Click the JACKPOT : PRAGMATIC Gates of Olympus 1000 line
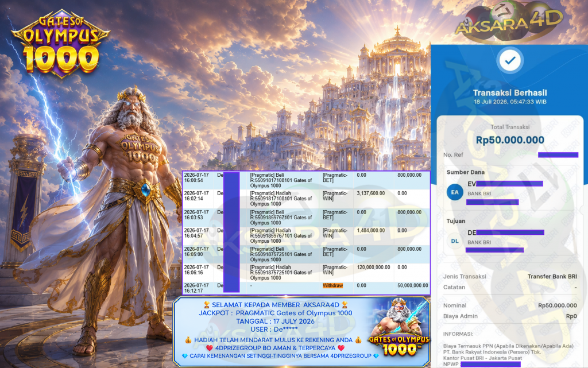588x368 pixels. (275, 313)
